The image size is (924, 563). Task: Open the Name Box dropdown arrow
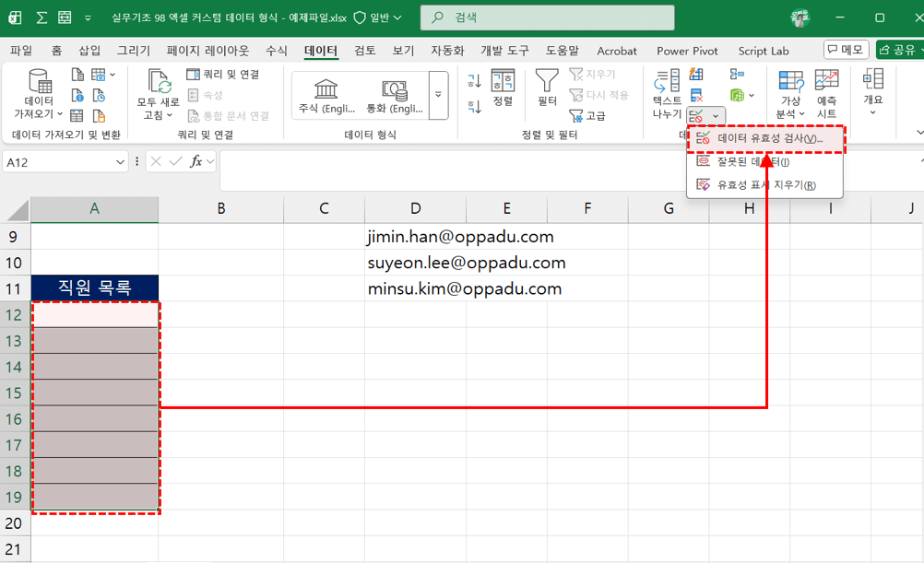point(119,160)
